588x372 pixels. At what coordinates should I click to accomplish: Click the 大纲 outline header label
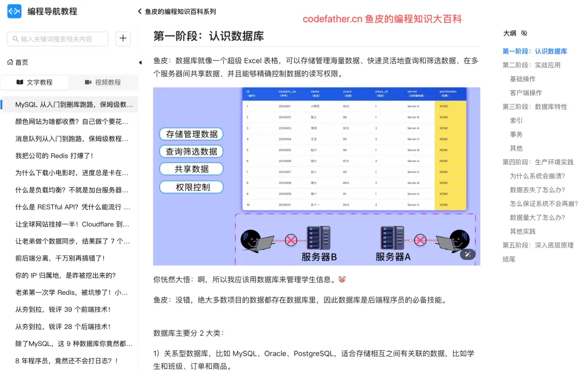click(x=510, y=33)
